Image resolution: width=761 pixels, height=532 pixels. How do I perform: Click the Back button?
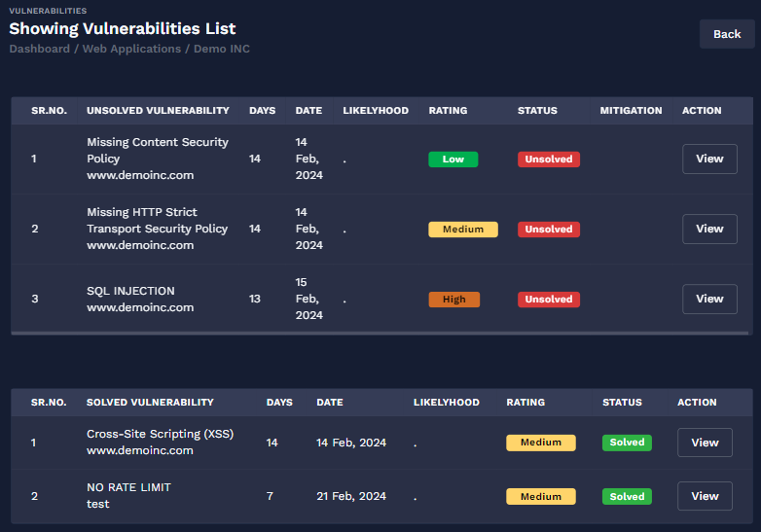pos(727,34)
